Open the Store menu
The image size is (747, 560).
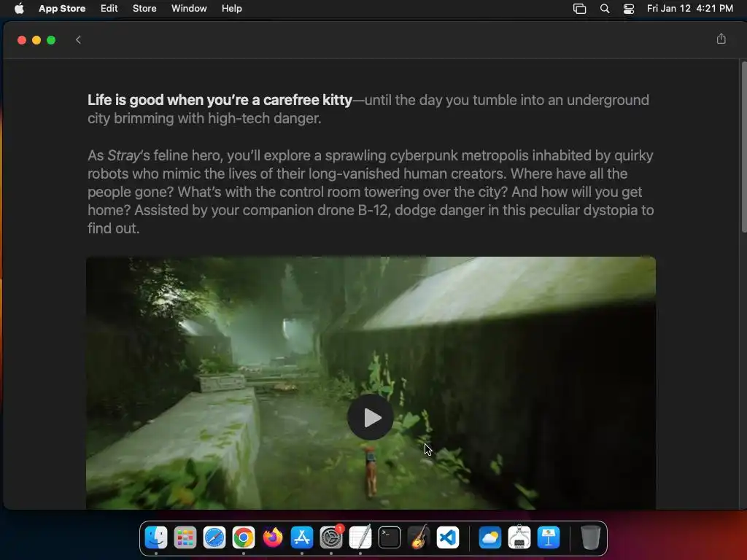(144, 8)
